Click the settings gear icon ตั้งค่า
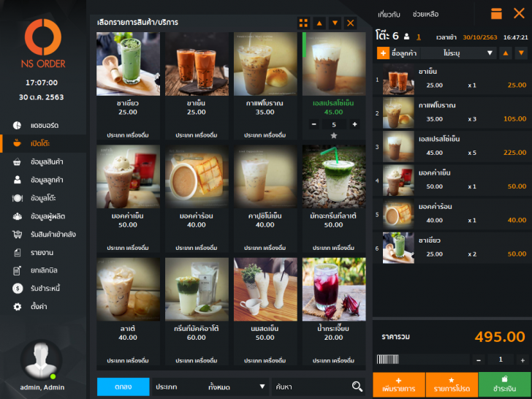This screenshot has width=532, height=399. [18, 307]
